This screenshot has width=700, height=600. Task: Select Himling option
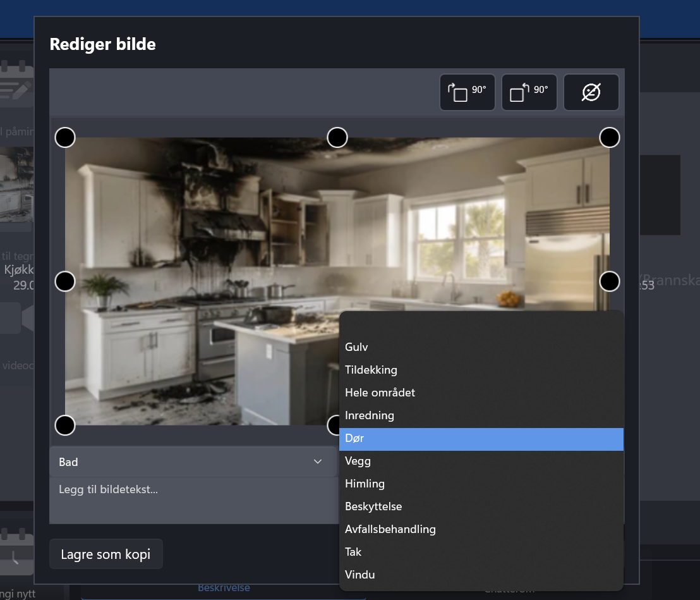[x=481, y=484]
